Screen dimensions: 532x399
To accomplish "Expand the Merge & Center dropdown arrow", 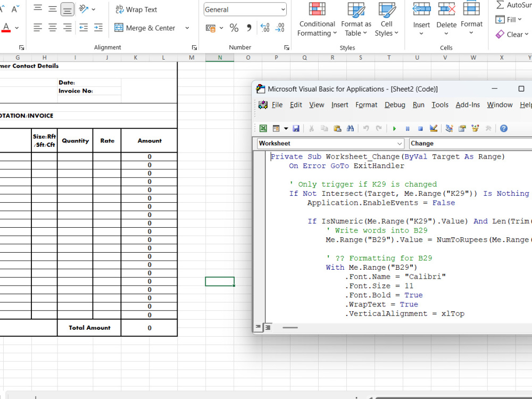I will (x=187, y=28).
